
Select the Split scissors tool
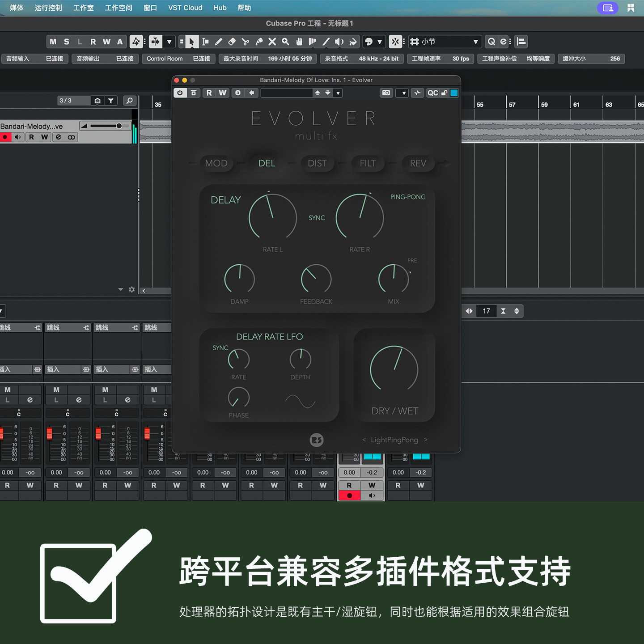(246, 42)
